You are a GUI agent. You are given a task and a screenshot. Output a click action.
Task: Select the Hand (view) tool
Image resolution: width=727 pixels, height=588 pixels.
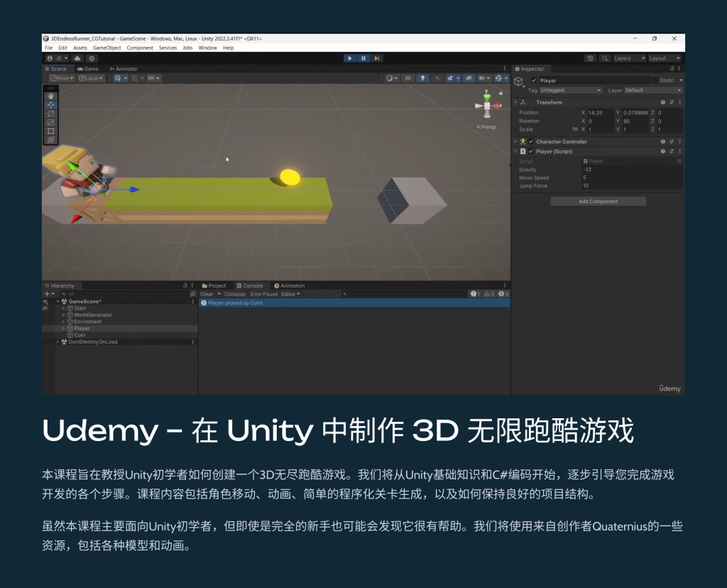click(x=50, y=96)
